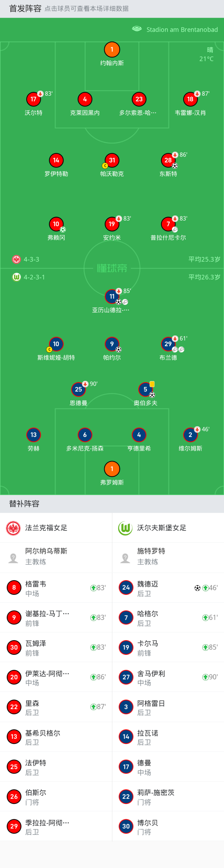
Task: Tap 东斯特 number 28 player icon
Action: tap(168, 160)
